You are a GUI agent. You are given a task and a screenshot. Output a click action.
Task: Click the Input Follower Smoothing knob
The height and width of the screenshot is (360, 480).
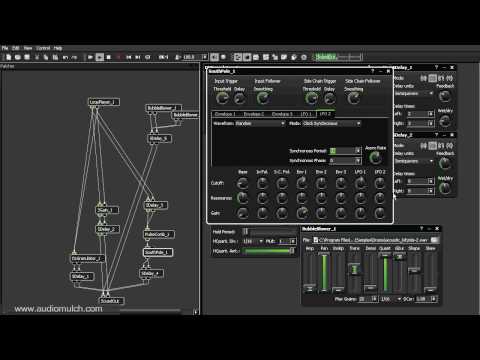pos(263,98)
